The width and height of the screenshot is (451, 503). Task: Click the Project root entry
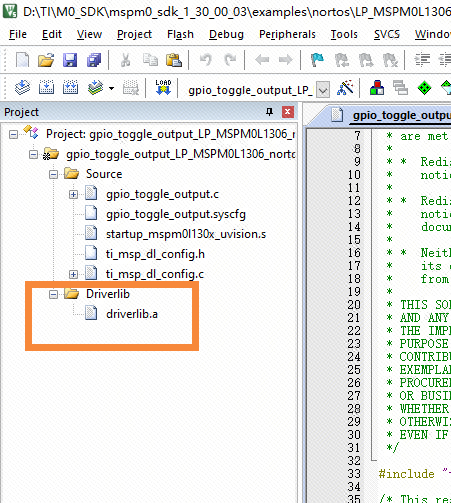pos(170,134)
